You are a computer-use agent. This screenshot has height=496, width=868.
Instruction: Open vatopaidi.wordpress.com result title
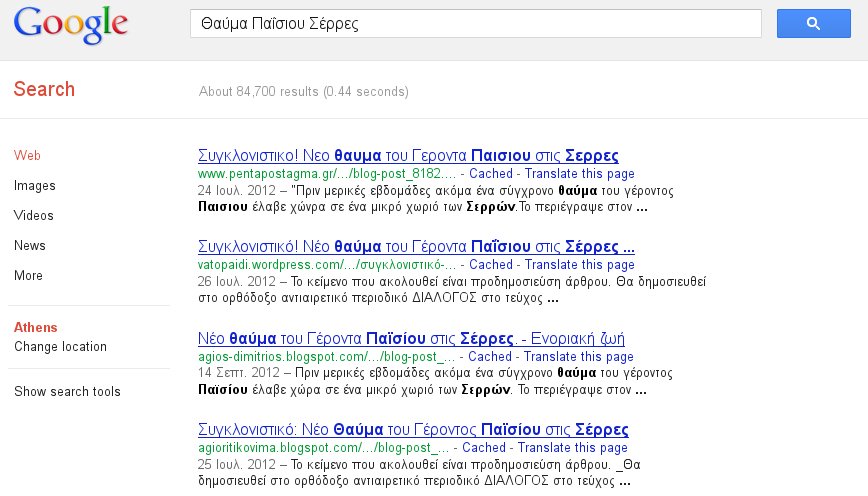[416, 246]
